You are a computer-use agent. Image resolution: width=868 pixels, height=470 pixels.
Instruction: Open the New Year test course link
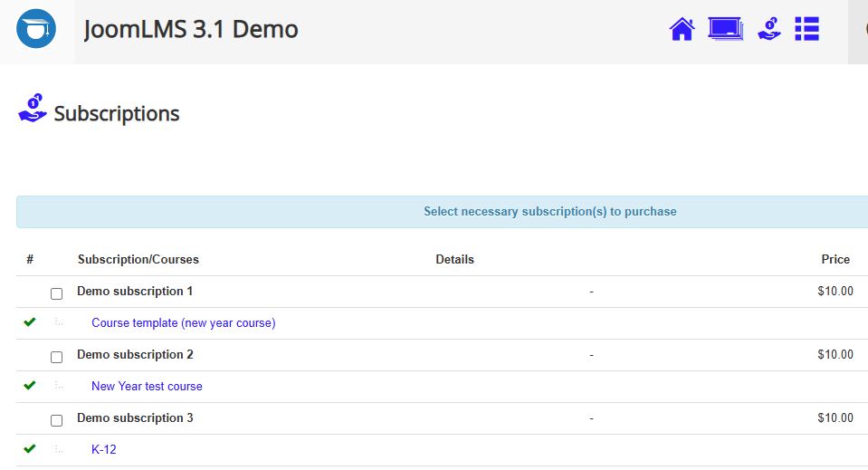(147, 387)
